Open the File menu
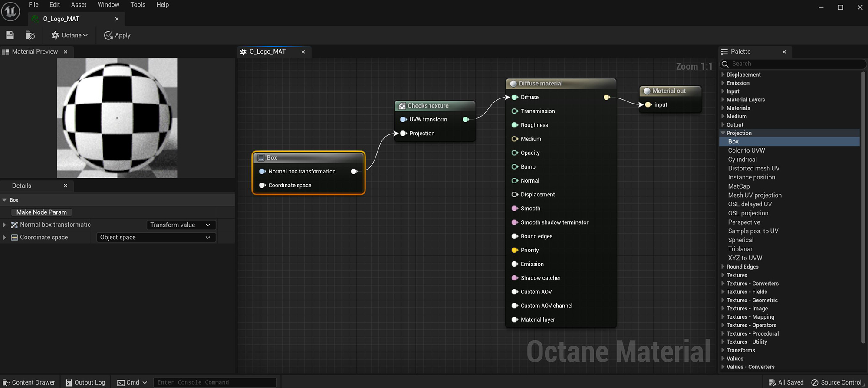Screen dimensions: 868x388 coord(33,5)
